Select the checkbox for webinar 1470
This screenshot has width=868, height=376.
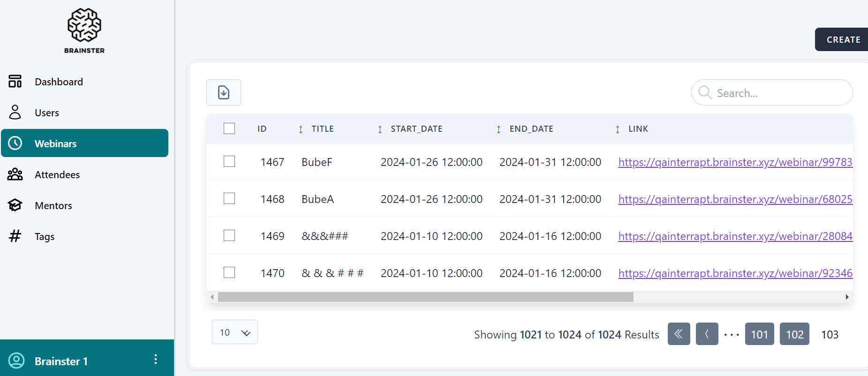point(229,272)
